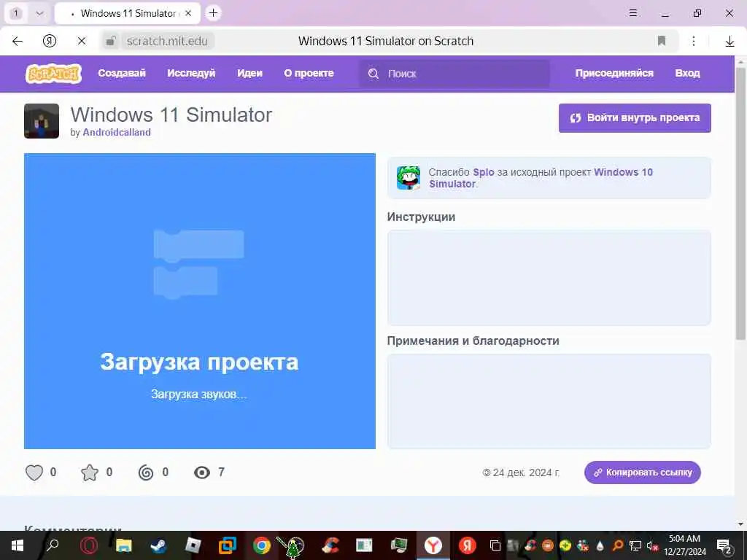The image size is (747, 560).
Task: Open the red Yandex icon in taskbar
Action: 468,545
